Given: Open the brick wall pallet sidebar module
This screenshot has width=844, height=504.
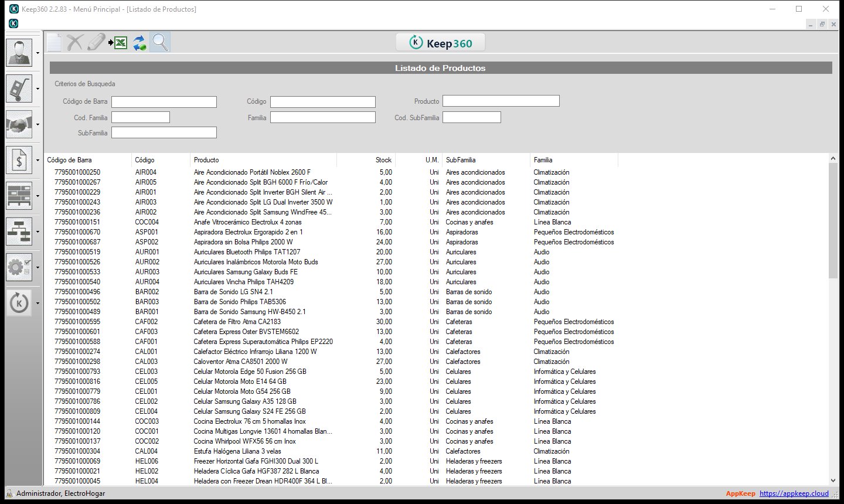Looking at the screenshot, I should pyautogui.click(x=19, y=196).
